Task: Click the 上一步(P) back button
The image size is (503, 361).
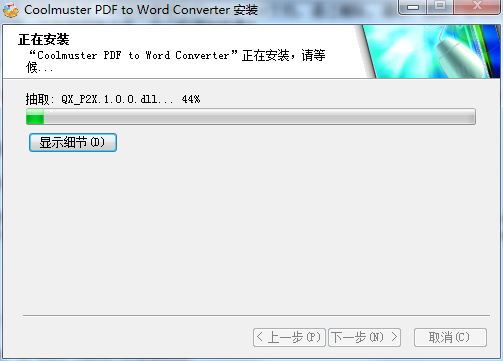Action: pos(289,337)
